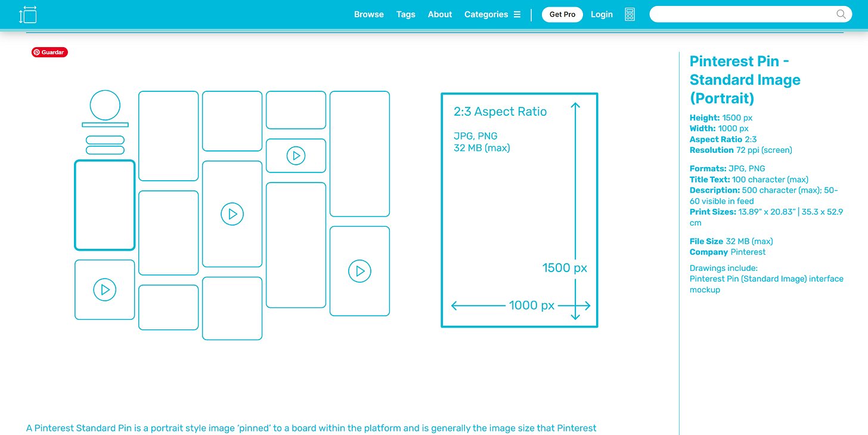868x435 pixels.
Task: Open the calculator converter icon
Action: (630, 14)
